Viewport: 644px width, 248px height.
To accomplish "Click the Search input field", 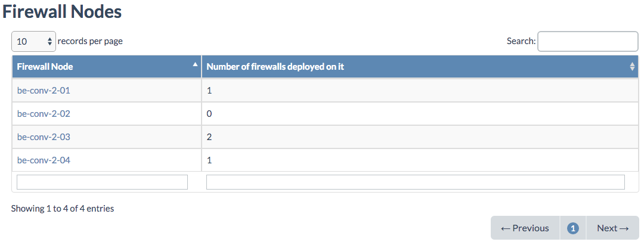I will pyautogui.click(x=587, y=41).
